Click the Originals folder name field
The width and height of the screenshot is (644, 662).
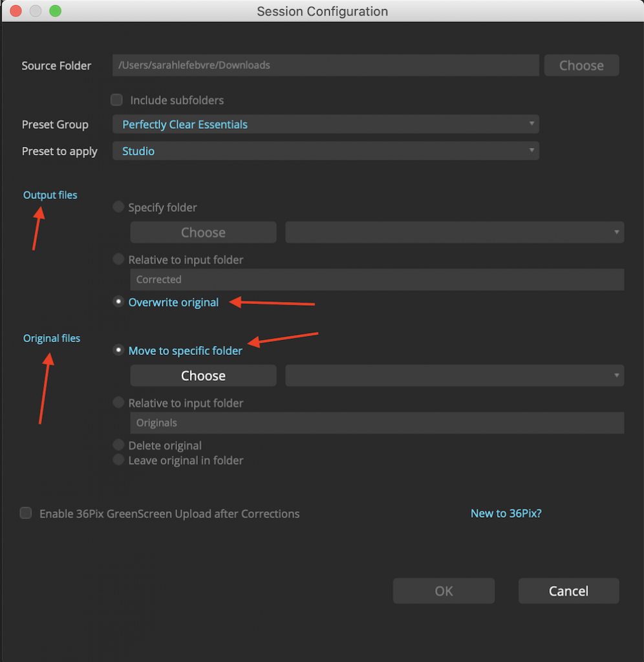tap(377, 423)
